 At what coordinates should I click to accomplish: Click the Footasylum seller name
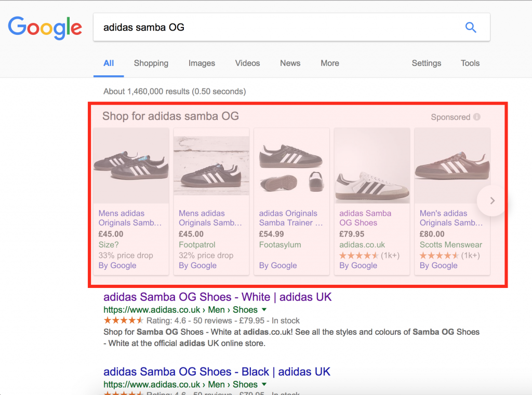point(280,245)
